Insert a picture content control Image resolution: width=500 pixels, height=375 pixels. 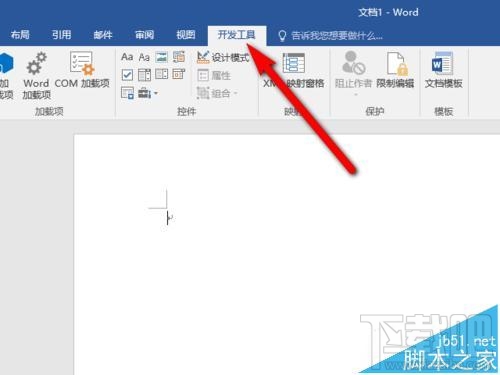tap(162, 57)
